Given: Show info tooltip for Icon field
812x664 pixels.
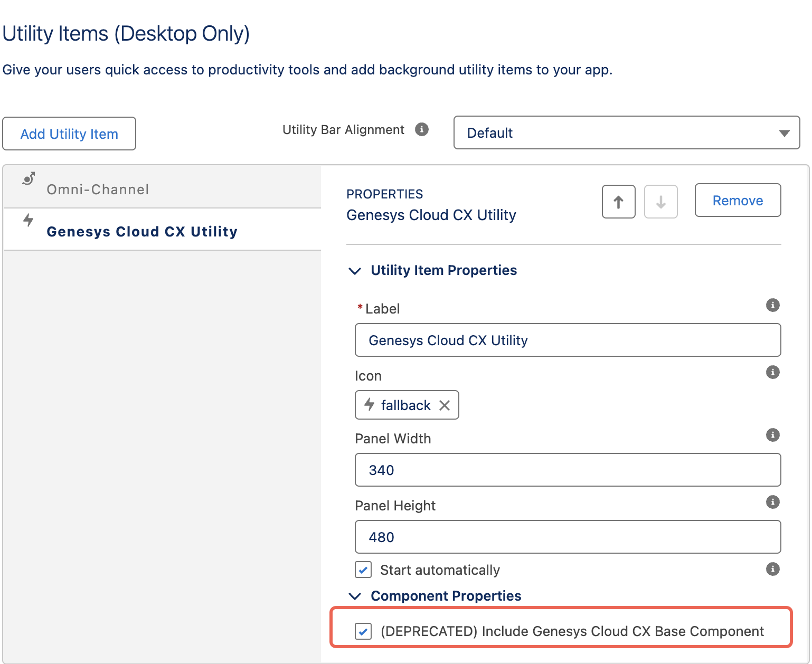Looking at the screenshot, I should pyautogui.click(x=772, y=372).
